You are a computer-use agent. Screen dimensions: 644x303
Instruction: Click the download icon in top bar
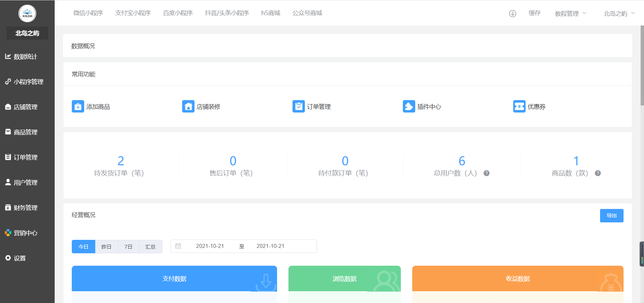(512, 13)
